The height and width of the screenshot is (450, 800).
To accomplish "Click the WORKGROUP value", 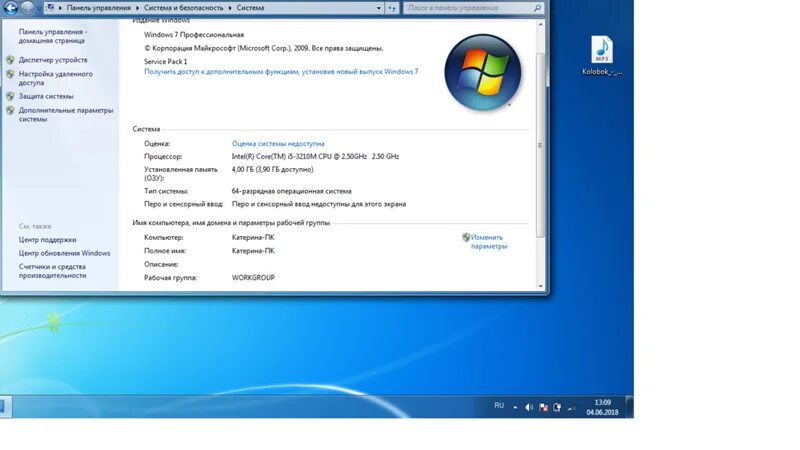I will tap(253, 278).
